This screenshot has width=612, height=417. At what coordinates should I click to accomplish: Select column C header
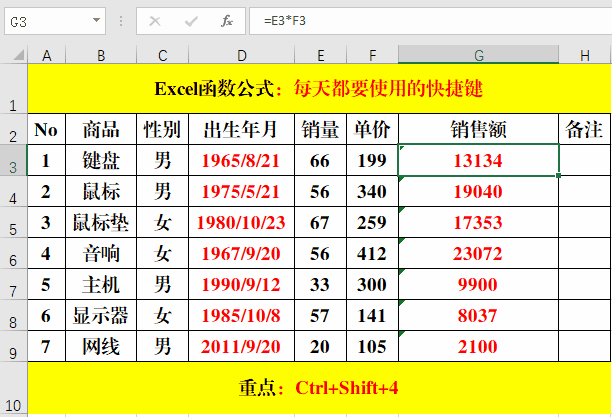click(162, 55)
